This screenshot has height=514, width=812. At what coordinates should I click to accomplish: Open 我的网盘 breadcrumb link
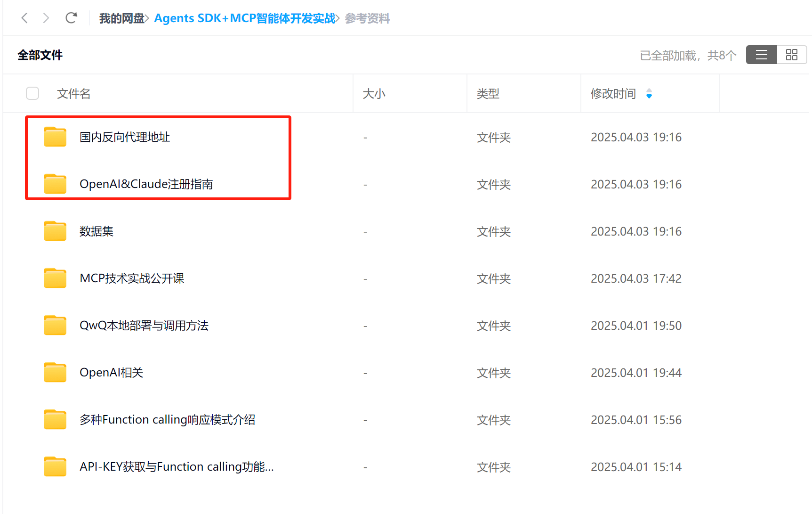tap(121, 18)
